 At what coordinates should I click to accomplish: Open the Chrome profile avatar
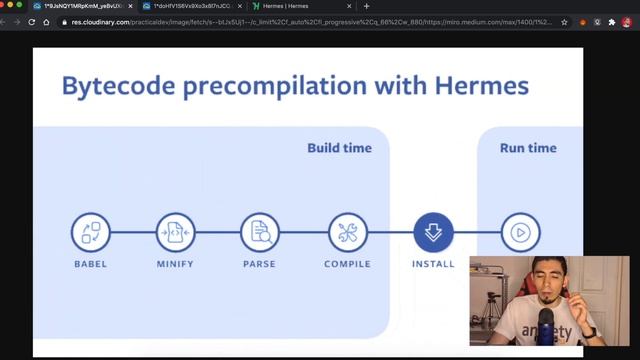click(x=627, y=22)
